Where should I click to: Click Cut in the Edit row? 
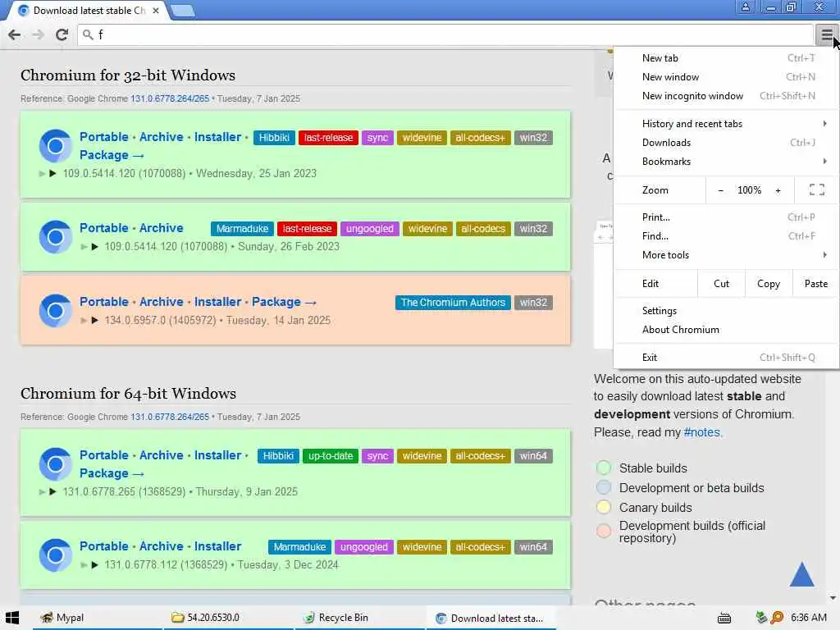[721, 283]
